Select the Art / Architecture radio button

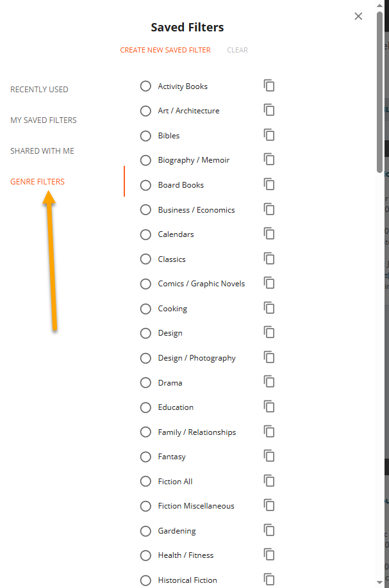[x=145, y=111]
